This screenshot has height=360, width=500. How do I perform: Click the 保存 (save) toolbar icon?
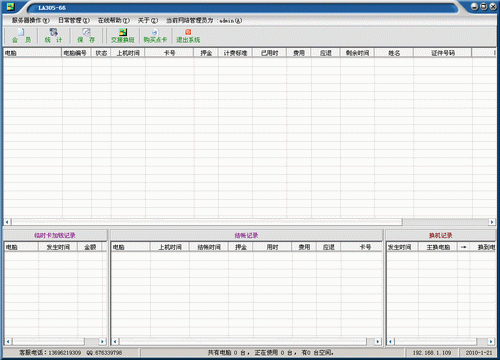86,36
